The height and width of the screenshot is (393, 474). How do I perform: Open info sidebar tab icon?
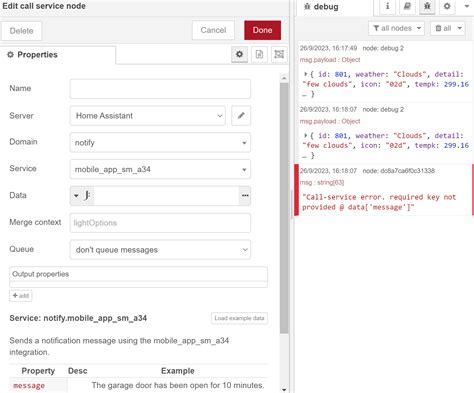[x=387, y=7]
